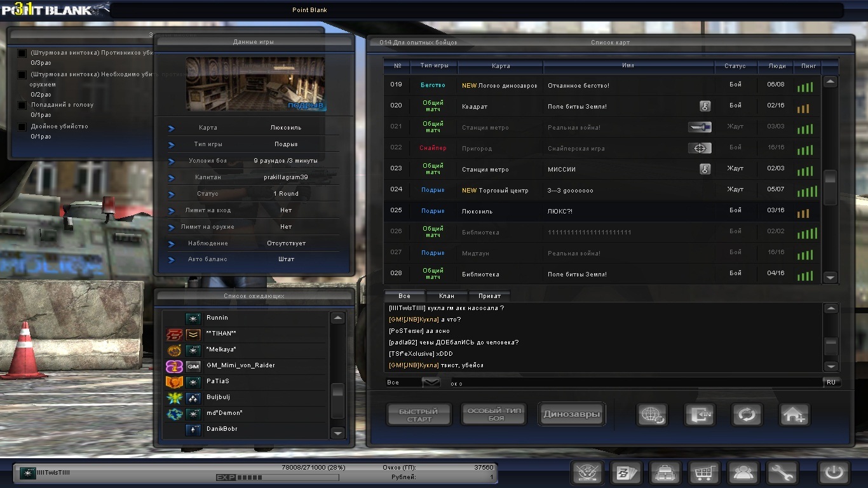
Task: Switch to the 'Приват' chat tab
Action: (489, 296)
